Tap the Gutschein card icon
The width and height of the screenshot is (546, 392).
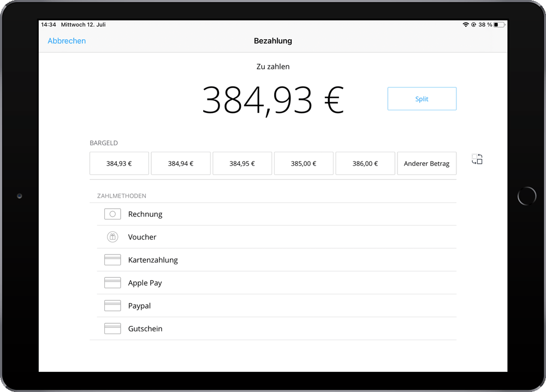[x=112, y=329]
